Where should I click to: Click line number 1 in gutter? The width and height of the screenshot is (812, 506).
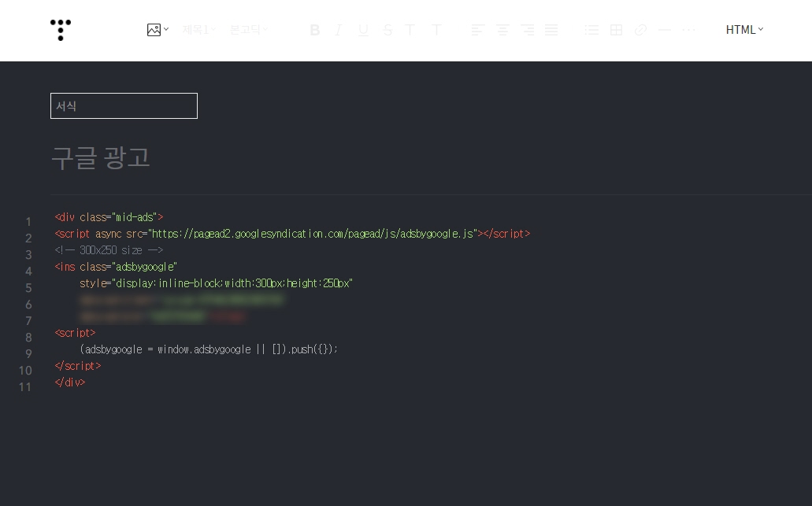tap(28, 222)
